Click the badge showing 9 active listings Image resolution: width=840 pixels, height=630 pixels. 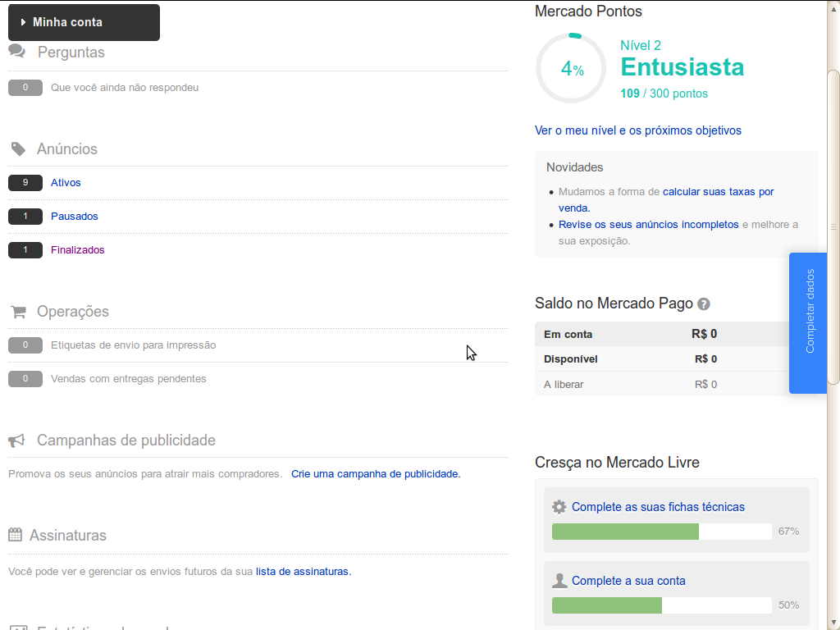pos(25,183)
